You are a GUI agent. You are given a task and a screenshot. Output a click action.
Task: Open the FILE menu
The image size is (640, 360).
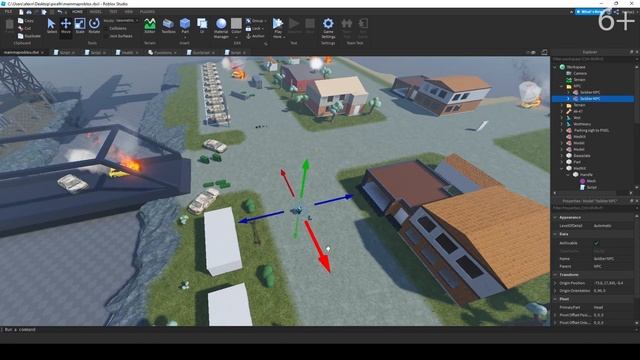(x=8, y=12)
